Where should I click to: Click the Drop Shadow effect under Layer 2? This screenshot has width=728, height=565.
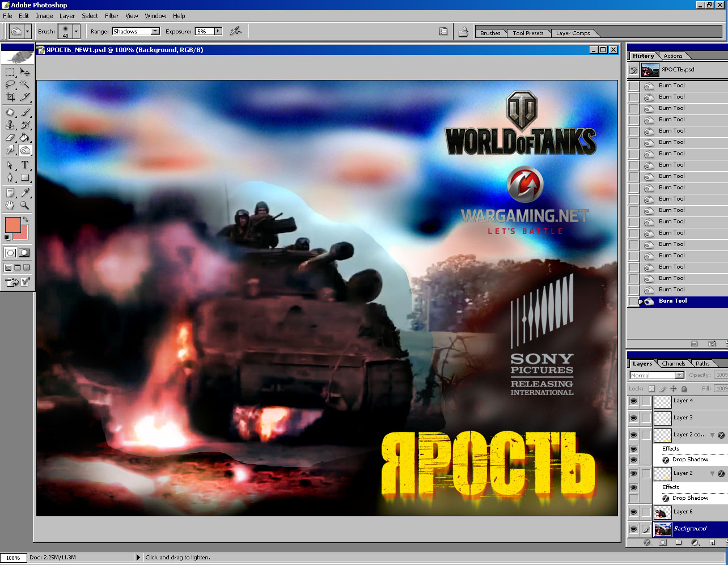690,498
